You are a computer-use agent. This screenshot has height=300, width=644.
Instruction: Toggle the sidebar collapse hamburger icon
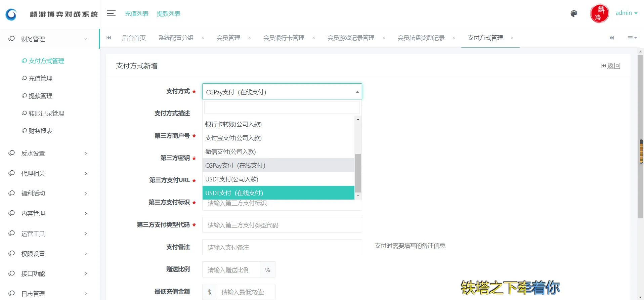pyautogui.click(x=111, y=13)
